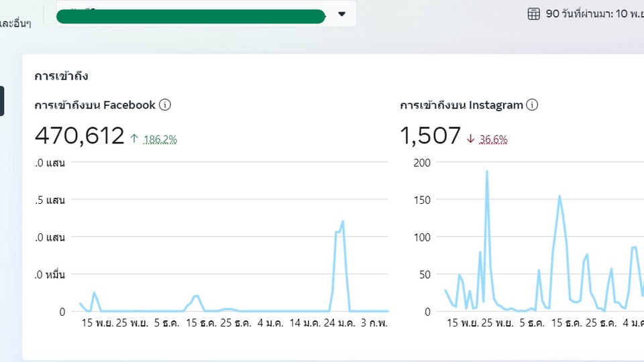Screen dimensions: 644x362
Task: Select the Facebook reach total 470,612
Action: (79, 136)
